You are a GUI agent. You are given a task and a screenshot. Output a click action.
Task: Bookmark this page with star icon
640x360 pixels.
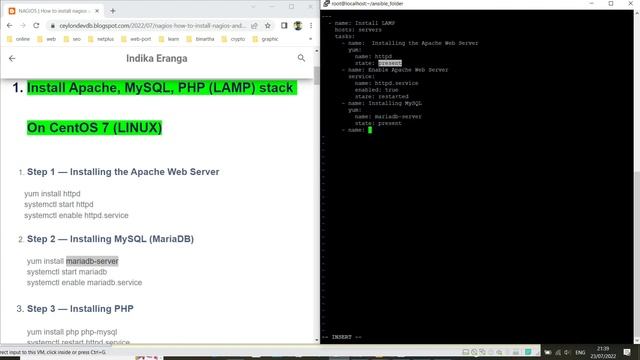[x=268, y=26]
